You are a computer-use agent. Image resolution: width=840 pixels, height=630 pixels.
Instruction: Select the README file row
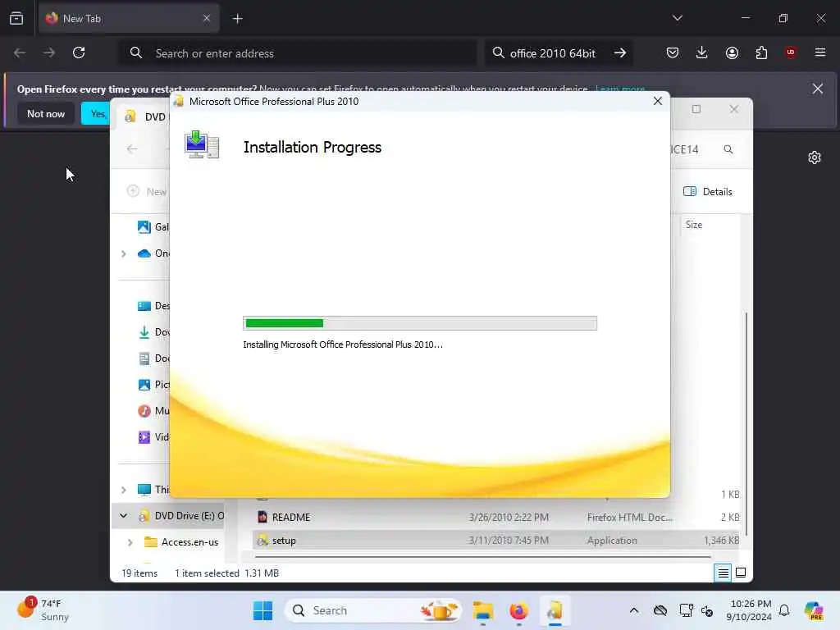click(x=496, y=517)
